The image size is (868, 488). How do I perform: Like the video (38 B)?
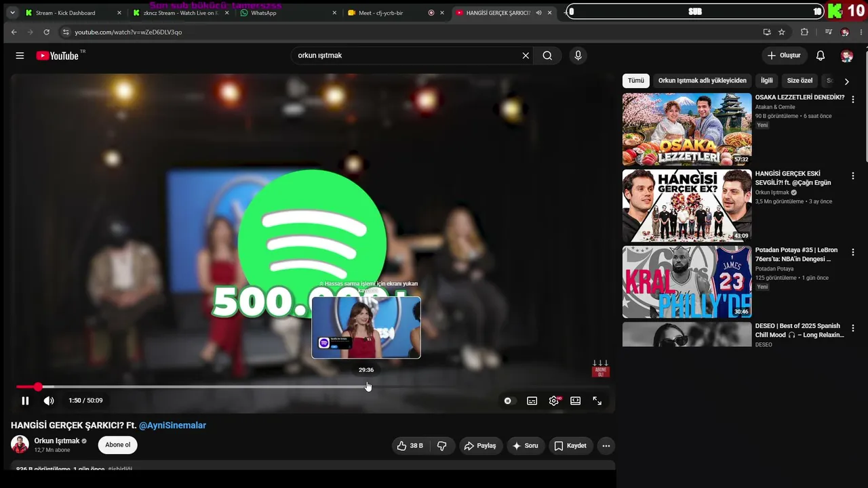tap(410, 446)
